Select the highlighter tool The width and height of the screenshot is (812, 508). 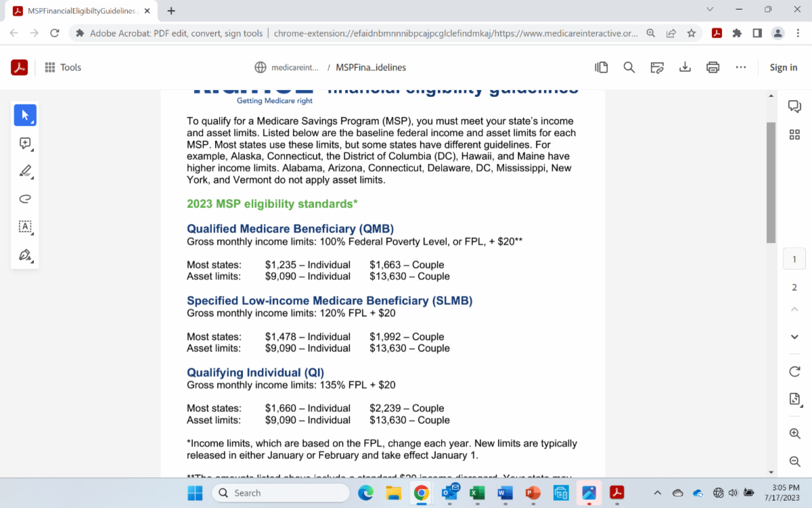click(25, 171)
